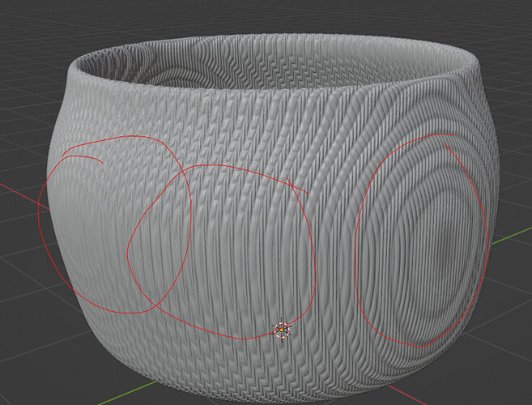Image resolution: width=532 pixels, height=405 pixels.
Task: Click inside the right red-circled concentric ring area
Action: (x=421, y=241)
